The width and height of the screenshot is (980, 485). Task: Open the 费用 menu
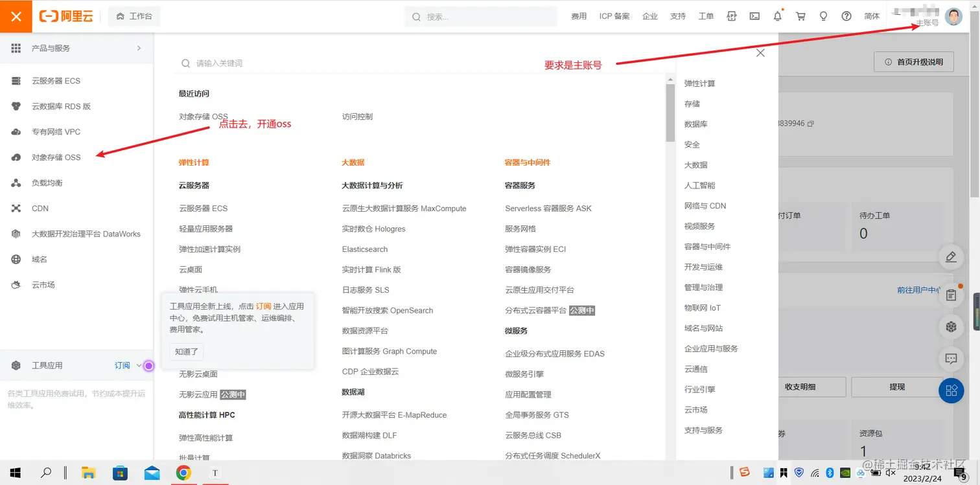tap(579, 16)
